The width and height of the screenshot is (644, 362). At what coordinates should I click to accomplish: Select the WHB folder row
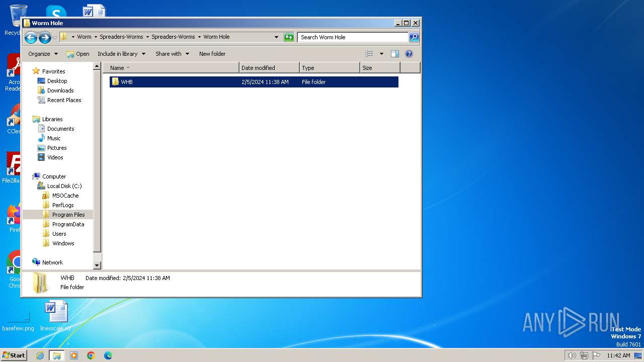tap(254, 82)
